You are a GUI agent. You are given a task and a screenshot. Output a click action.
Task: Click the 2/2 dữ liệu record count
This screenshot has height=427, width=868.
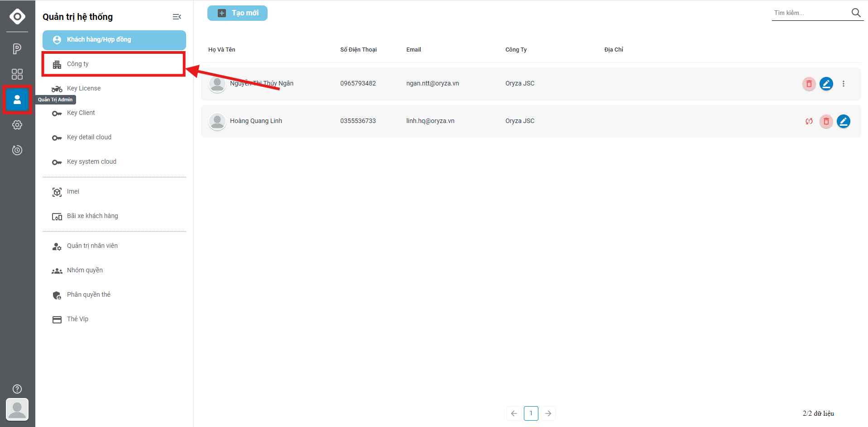pos(818,413)
